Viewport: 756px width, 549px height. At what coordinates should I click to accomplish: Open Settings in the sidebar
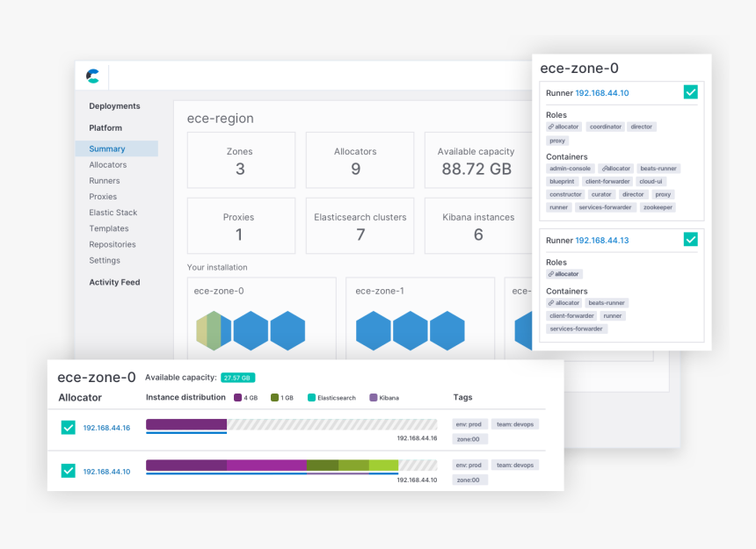pos(105,260)
